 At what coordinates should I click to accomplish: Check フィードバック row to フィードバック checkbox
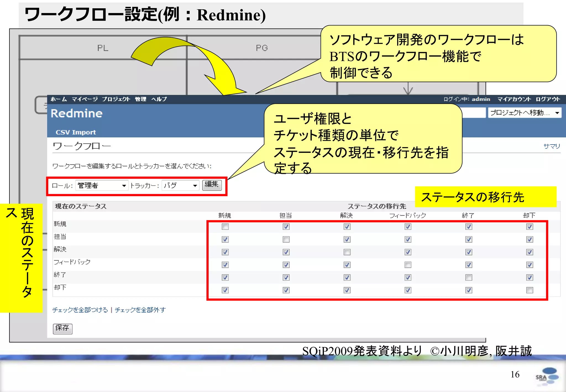408,265
